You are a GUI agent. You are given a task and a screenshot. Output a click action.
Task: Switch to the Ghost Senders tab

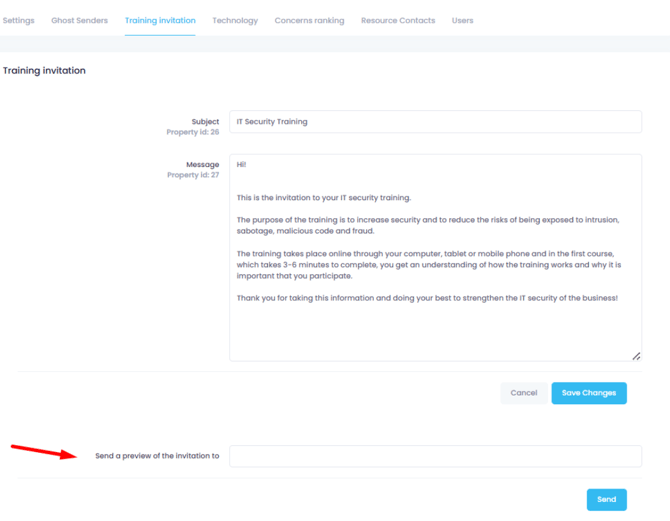pyautogui.click(x=79, y=20)
